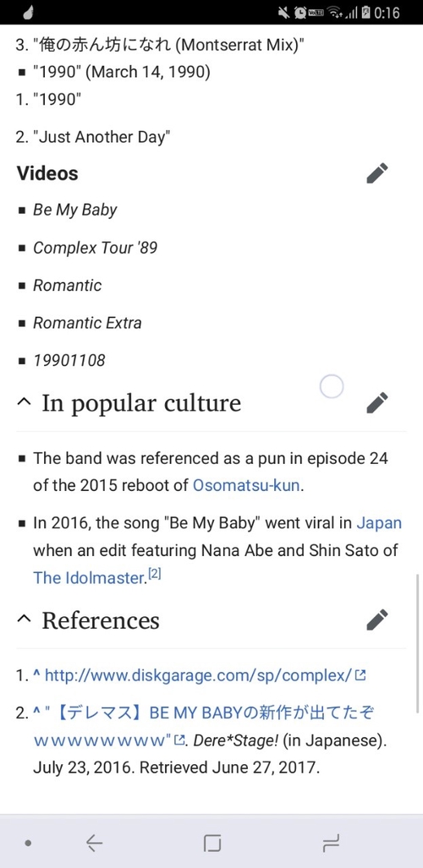Tap the home square navigation button
This screenshot has width=423, height=868.
click(211, 843)
